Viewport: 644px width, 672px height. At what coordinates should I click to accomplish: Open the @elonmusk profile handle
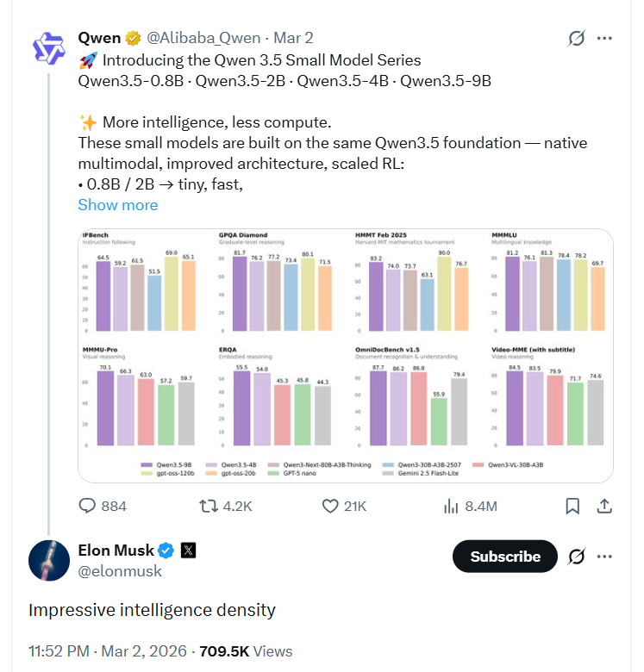point(119,570)
